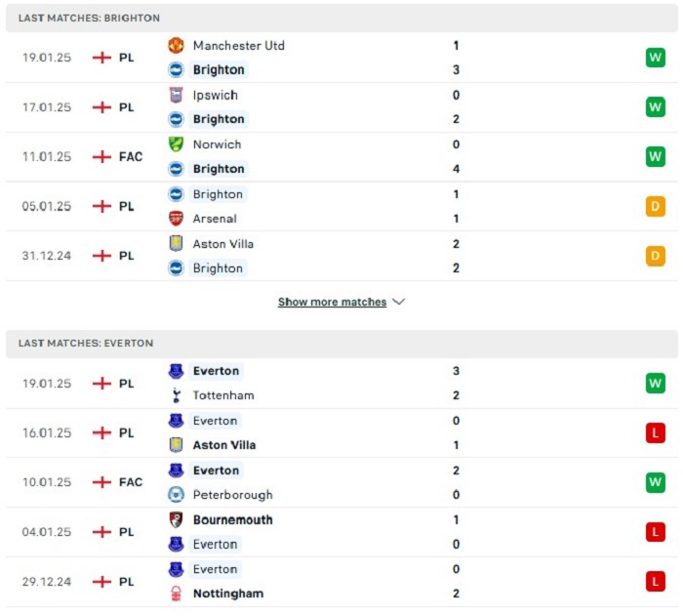The image size is (683, 616).
Task: Click the Last Matches: Brighton header
Action: pyautogui.click(x=341, y=18)
